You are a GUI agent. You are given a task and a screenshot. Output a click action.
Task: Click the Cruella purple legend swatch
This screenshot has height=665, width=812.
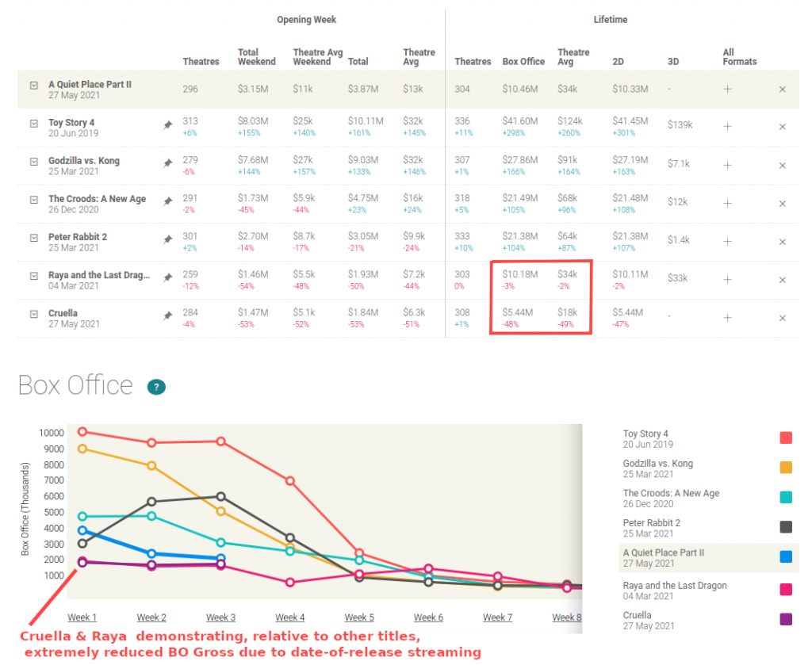(x=786, y=619)
